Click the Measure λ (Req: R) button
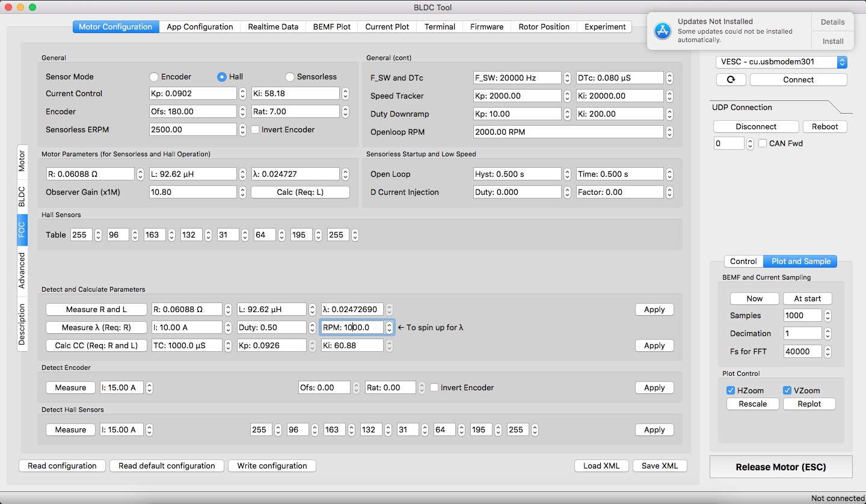 [x=96, y=327]
